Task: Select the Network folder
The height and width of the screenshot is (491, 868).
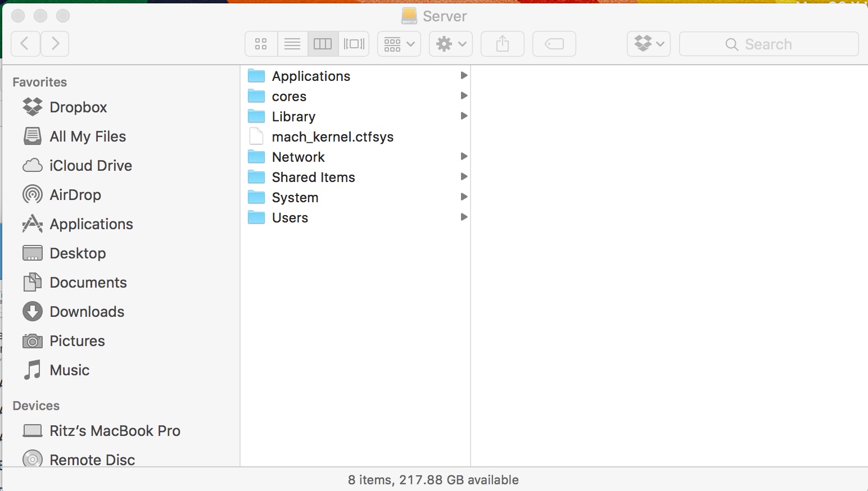Action: click(x=355, y=157)
